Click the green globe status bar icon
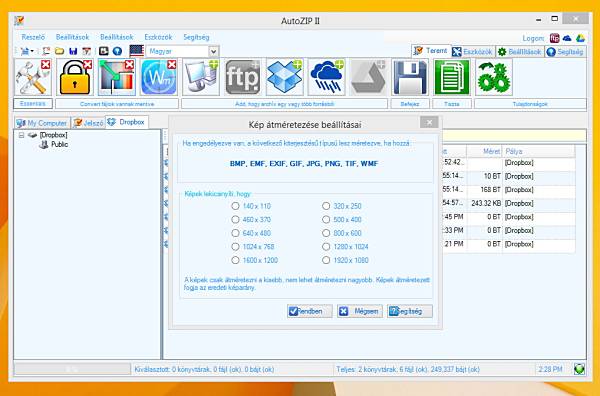This screenshot has width=600, height=396. click(579, 369)
